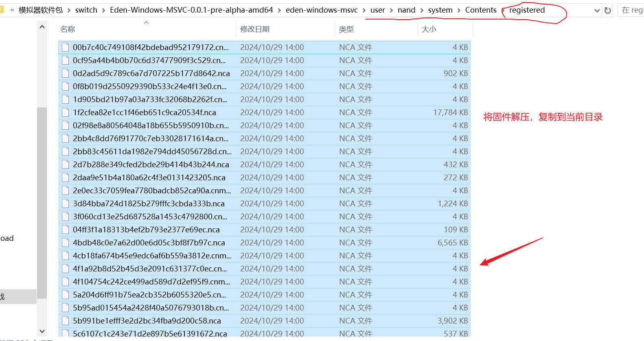Select file icon of 0d2ad5d9c789c6a7d707225b177d8642.nca
644x341 pixels.
tap(65, 73)
